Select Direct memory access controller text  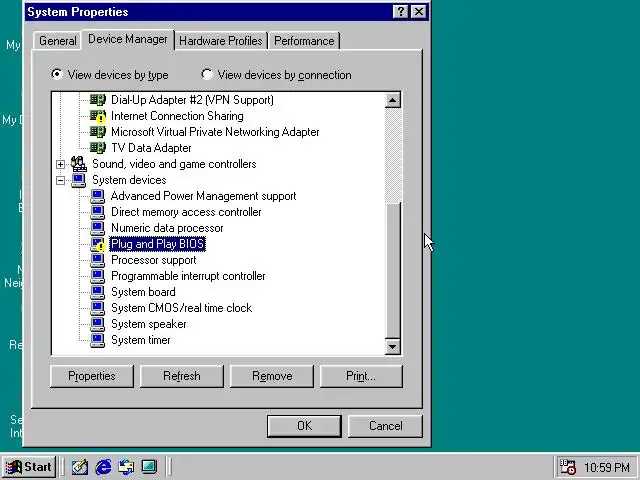(186, 212)
